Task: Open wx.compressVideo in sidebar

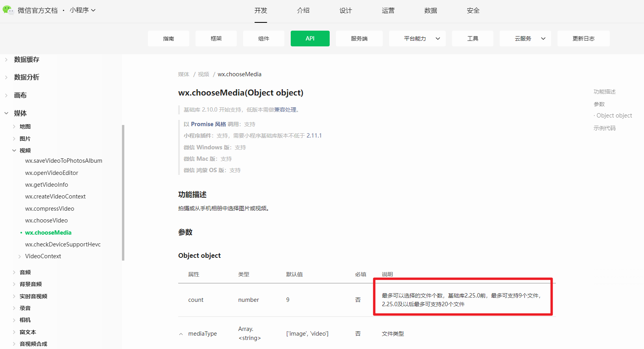Action: coord(50,209)
